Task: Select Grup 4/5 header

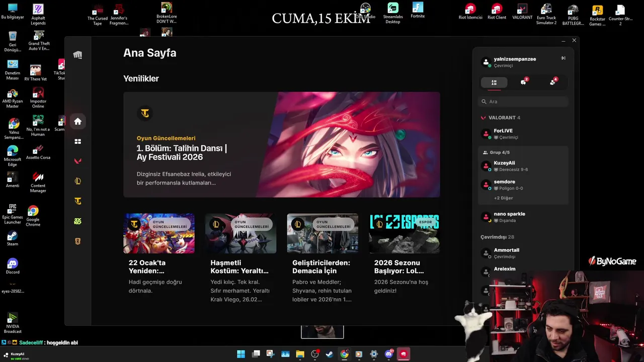Action: pos(496,152)
